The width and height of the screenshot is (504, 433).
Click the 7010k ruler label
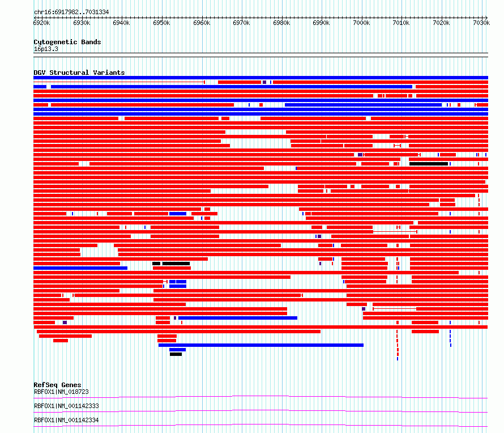(401, 23)
